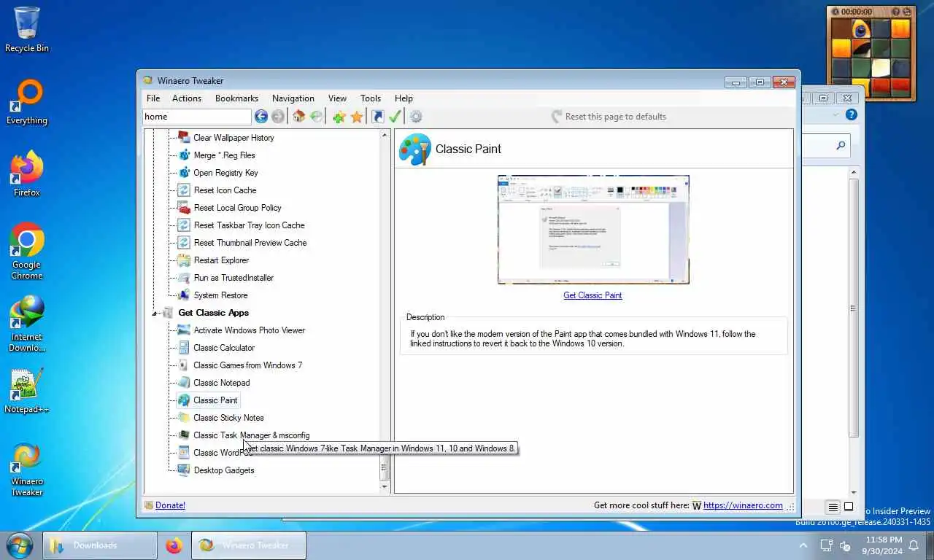Click the green checkmark toolbar icon
Viewport: 934px width, 560px height.
[x=395, y=117]
